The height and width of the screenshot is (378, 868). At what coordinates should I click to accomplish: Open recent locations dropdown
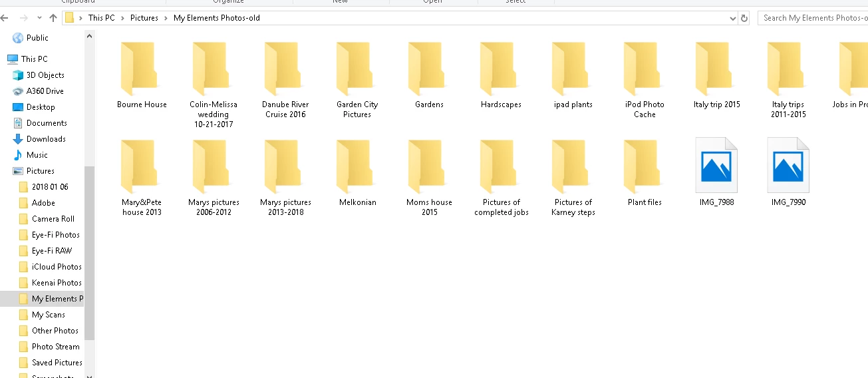(40, 19)
